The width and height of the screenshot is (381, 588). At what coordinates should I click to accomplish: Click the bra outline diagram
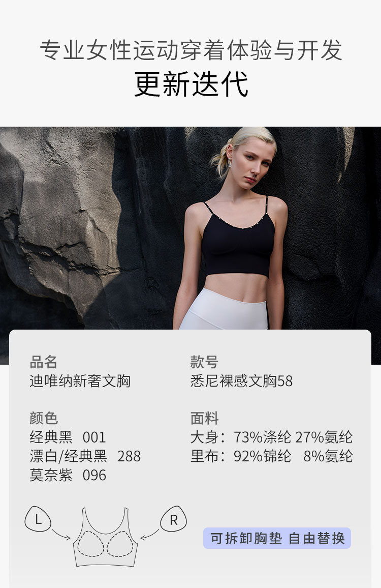pyautogui.click(x=105, y=537)
